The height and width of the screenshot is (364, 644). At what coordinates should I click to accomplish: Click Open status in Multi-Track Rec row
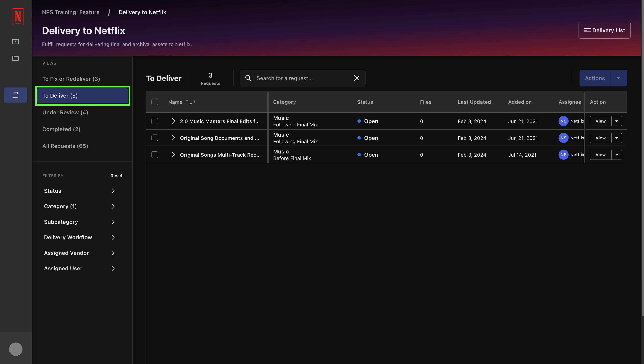pos(368,155)
